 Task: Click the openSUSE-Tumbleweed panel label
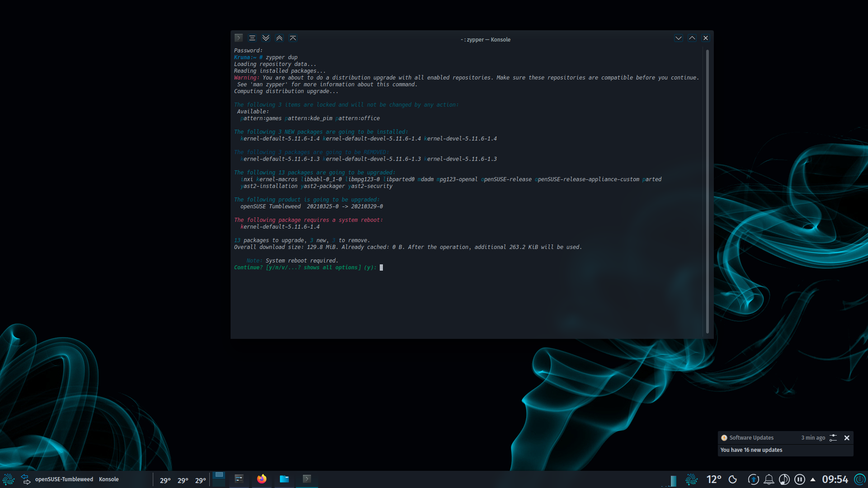64,479
